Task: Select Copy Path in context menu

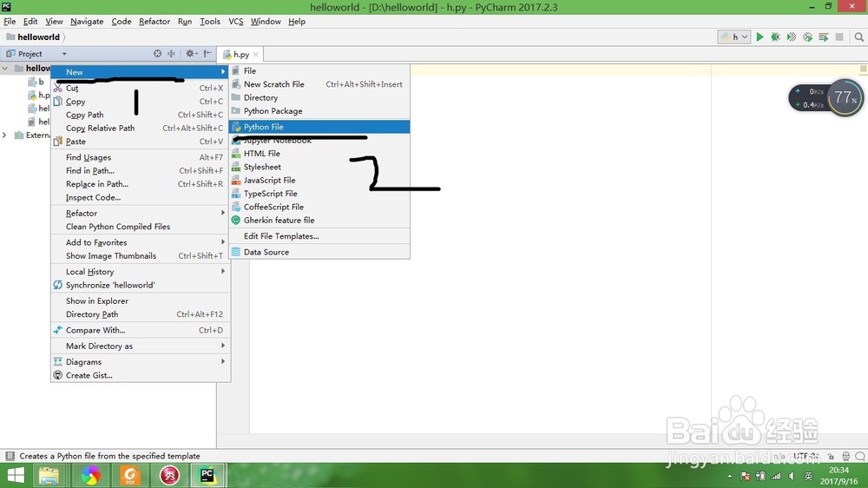Action: pos(141,115)
